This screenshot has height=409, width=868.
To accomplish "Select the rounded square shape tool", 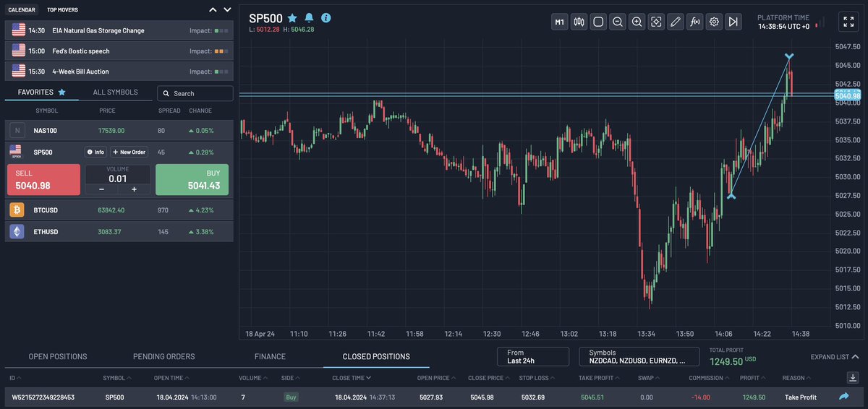I will coord(598,22).
